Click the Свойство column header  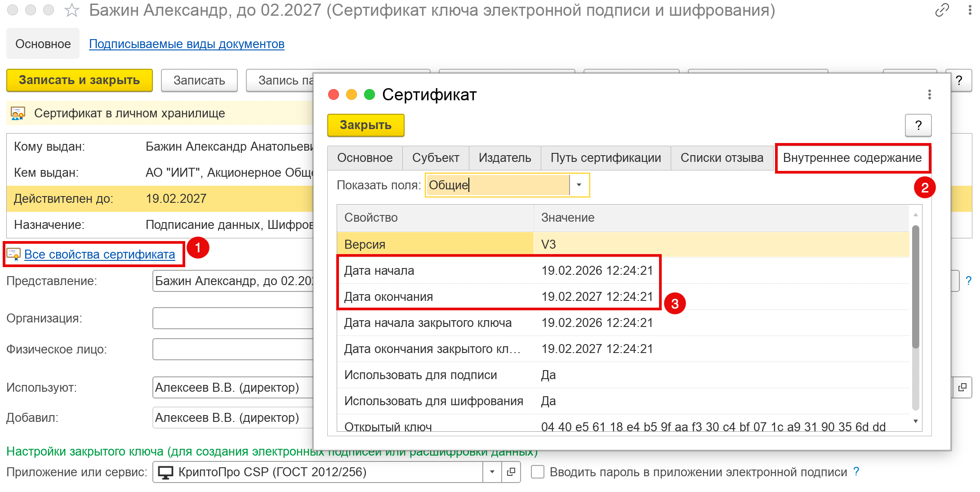click(435, 218)
